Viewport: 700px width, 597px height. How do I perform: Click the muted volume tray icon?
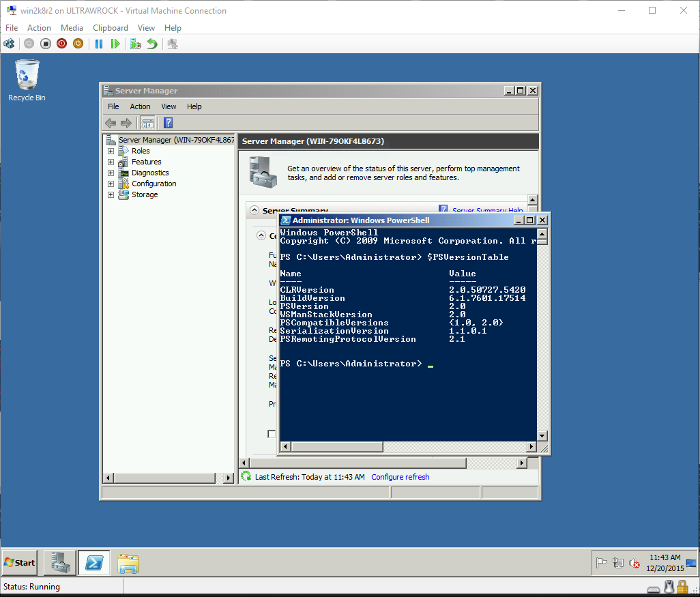coord(635,564)
